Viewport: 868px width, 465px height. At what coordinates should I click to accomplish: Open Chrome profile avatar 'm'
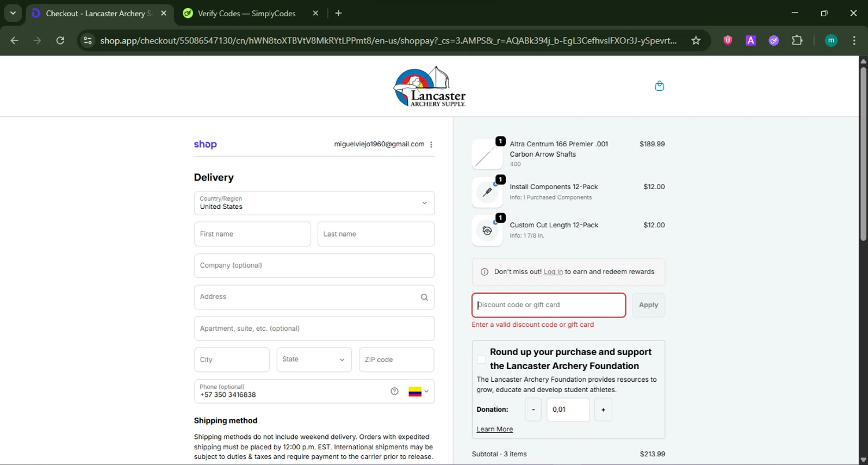831,40
